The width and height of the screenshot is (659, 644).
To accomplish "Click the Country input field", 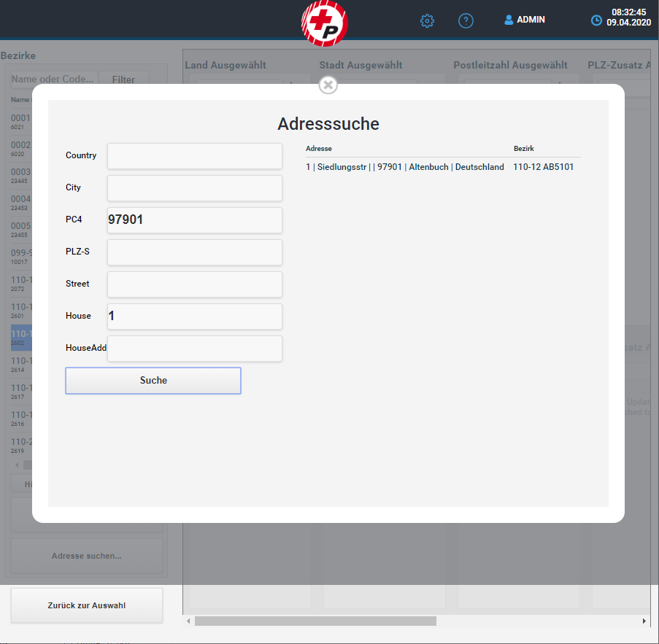I will (x=194, y=156).
